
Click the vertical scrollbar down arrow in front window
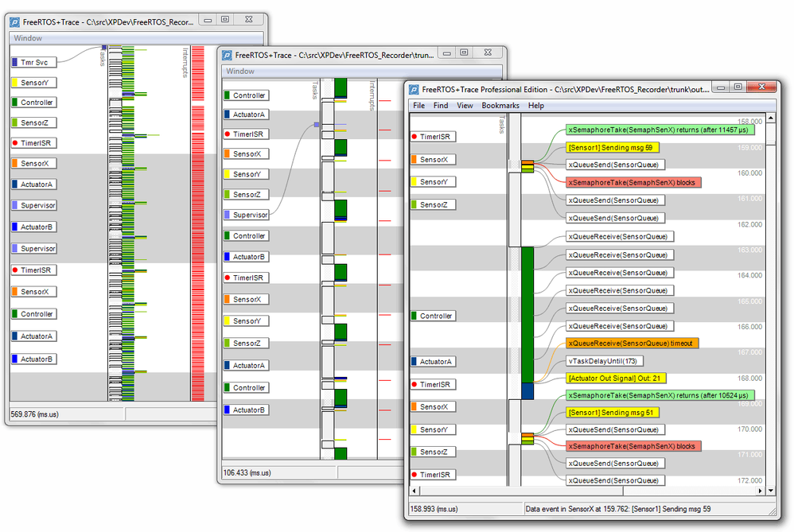click(771, 491)
